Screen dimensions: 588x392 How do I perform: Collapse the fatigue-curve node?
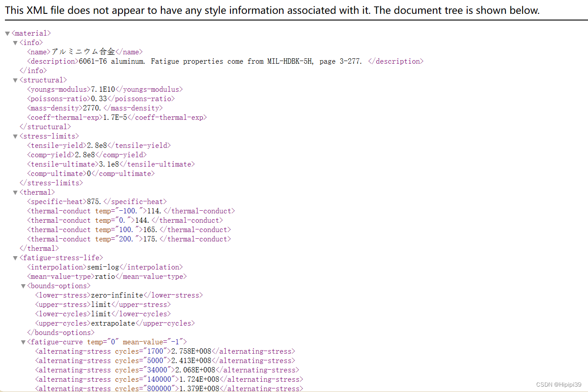[x=23, y=342]
